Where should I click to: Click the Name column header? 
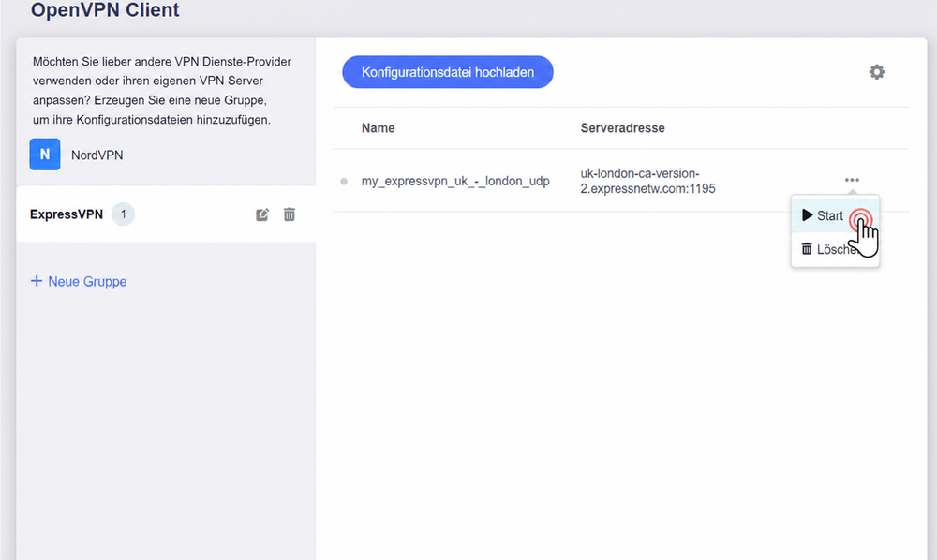click(x=379, y=127)
